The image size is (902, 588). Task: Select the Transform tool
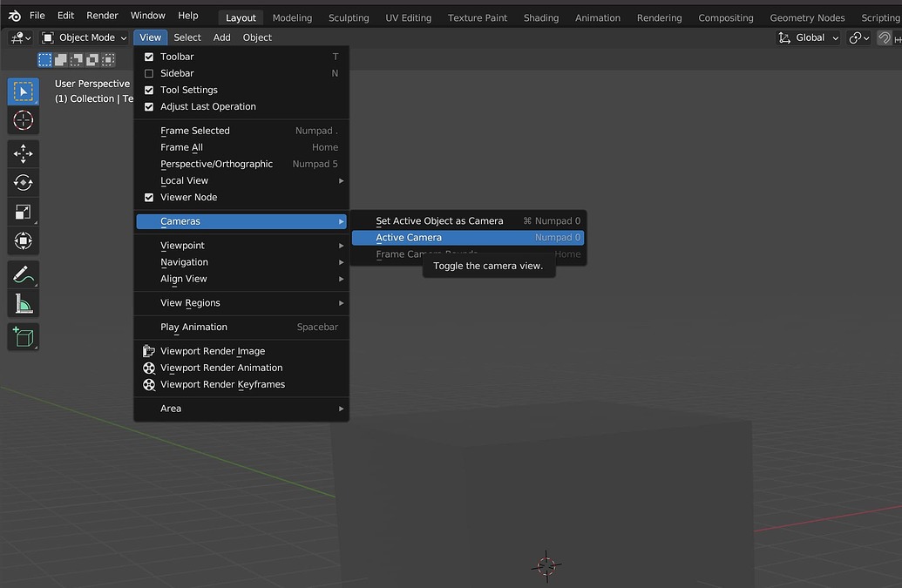(x=23, y=240)
